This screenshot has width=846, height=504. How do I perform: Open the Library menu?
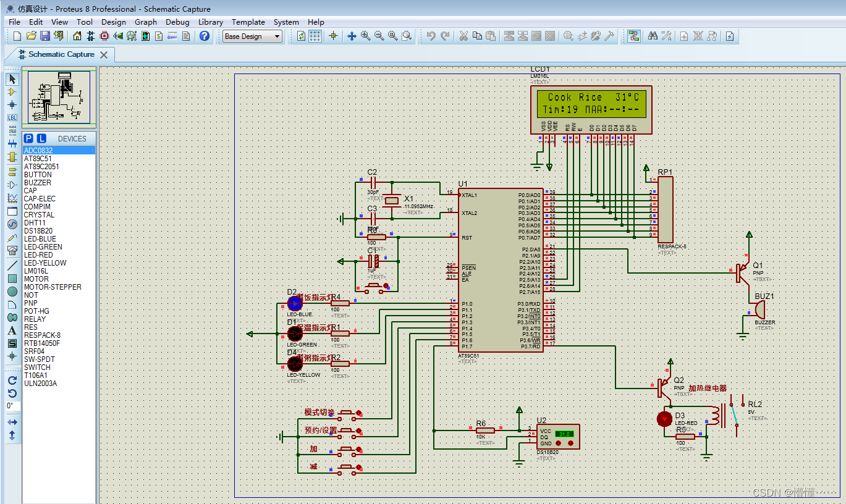[211, 22]
